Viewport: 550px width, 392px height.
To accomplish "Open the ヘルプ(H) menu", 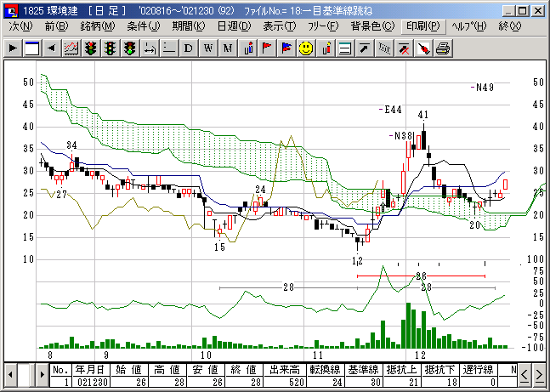I will point(469,26).
